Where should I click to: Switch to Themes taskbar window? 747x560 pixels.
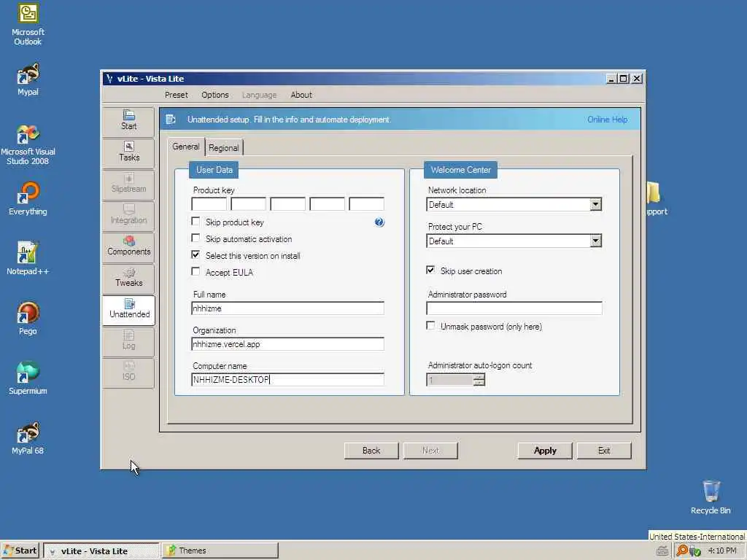[220, 551]
